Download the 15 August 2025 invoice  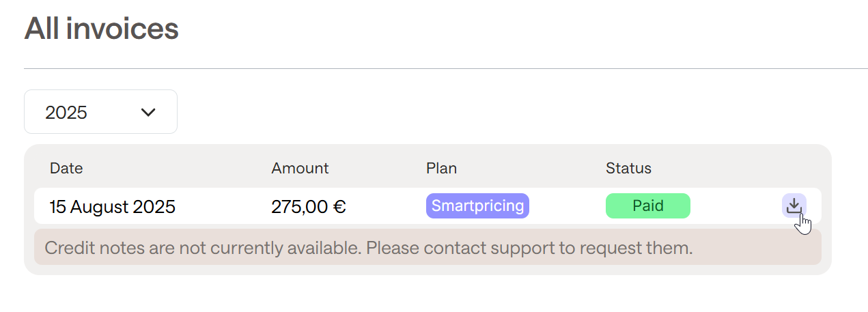pos(794,205)
